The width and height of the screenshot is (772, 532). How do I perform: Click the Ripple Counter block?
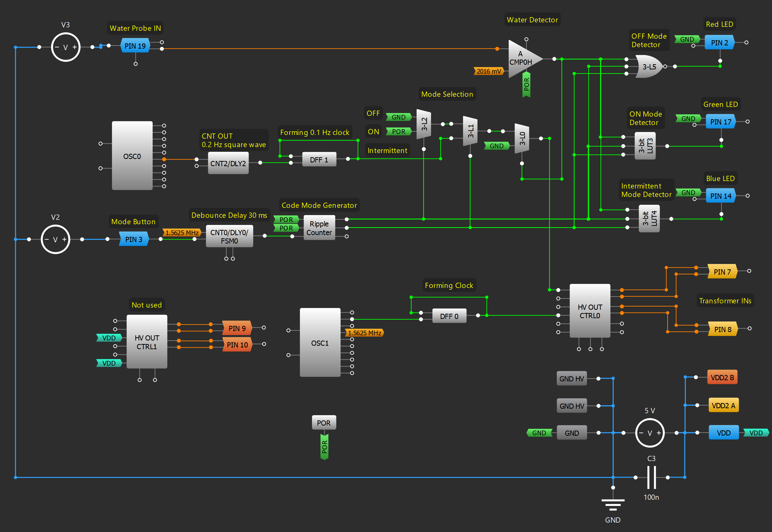point(319,228)
